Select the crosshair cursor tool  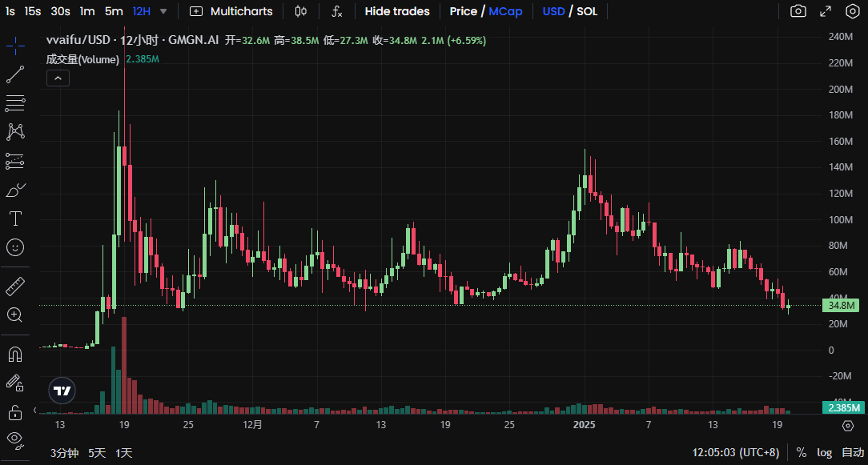coord(15,46)
